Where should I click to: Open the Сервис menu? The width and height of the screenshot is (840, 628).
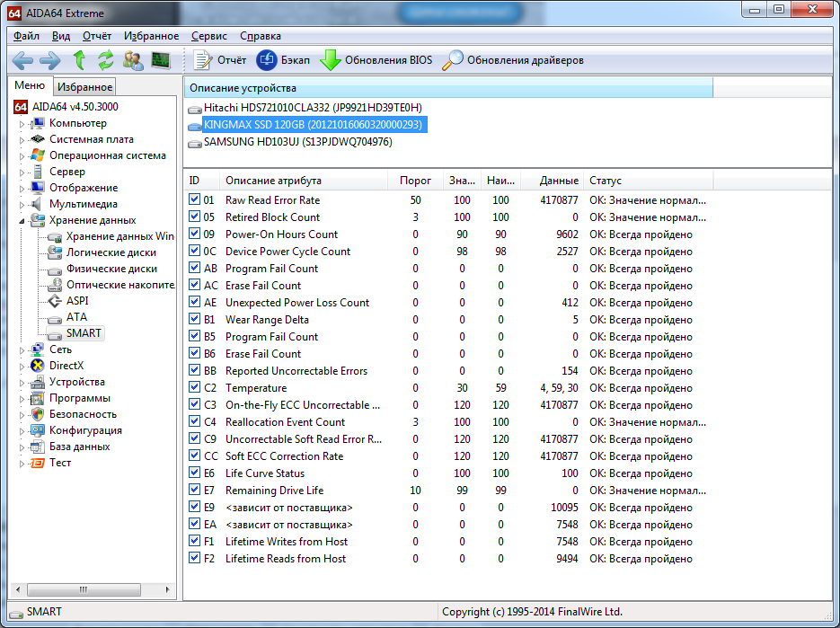coord(209,36)
